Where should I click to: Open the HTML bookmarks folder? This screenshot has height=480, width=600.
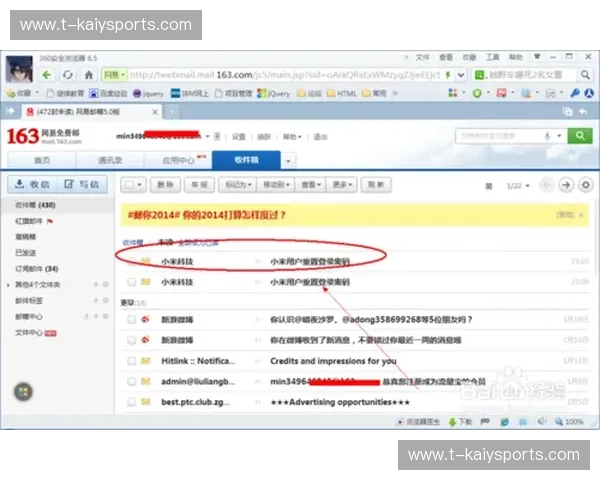(341, 93)
